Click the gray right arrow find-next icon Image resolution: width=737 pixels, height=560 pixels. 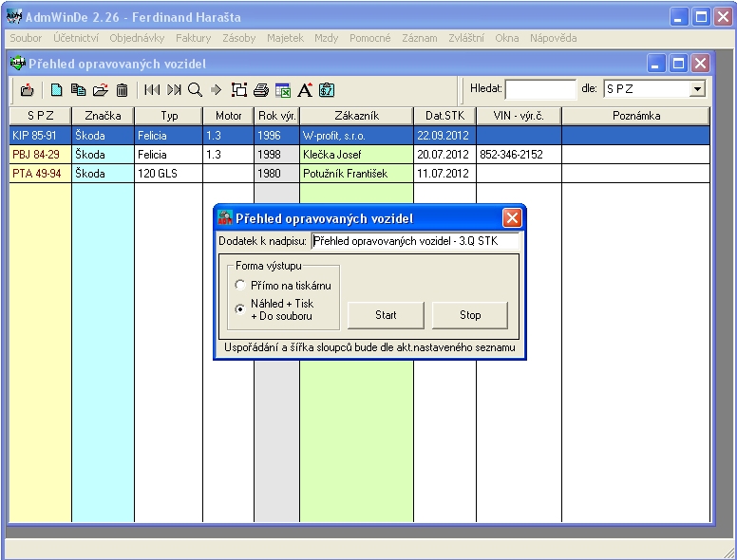pyautogui.click(x=217, y=90)
